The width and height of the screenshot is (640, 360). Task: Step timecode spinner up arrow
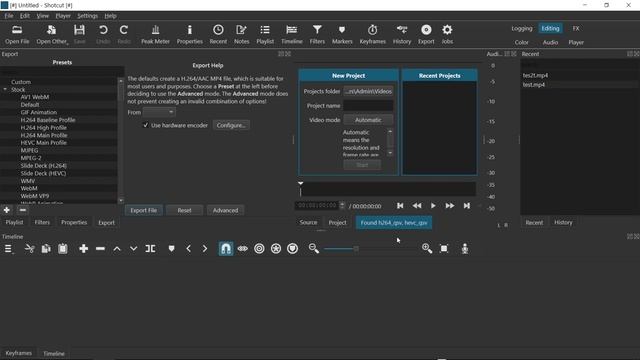coord(342,203)
